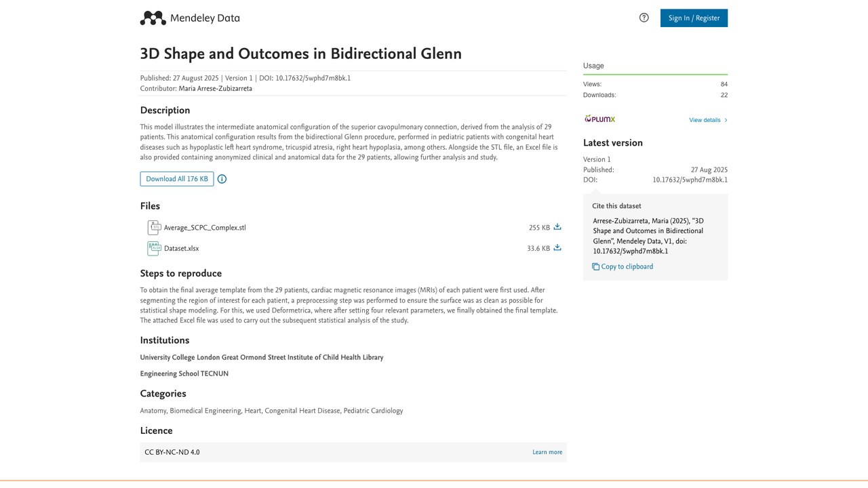Screen dimensions: 868x488
Task: Download Average_SCPC_Complex.stl via download icon
Action: (x=557, y=227)
